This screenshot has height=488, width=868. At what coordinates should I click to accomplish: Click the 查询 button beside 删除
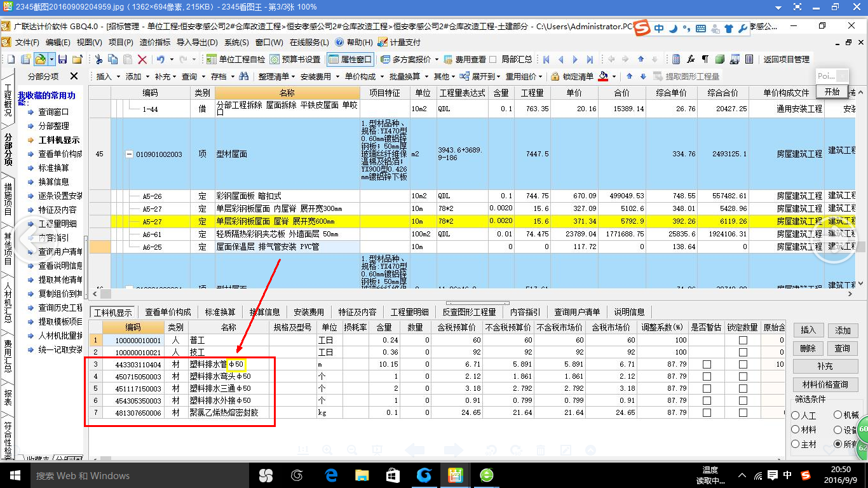[x=843, y=348]
